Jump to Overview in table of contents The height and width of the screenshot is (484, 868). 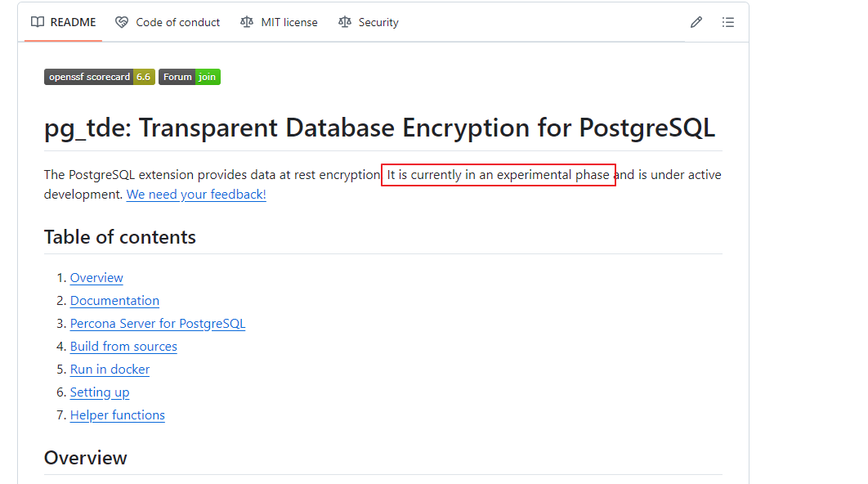96,278
